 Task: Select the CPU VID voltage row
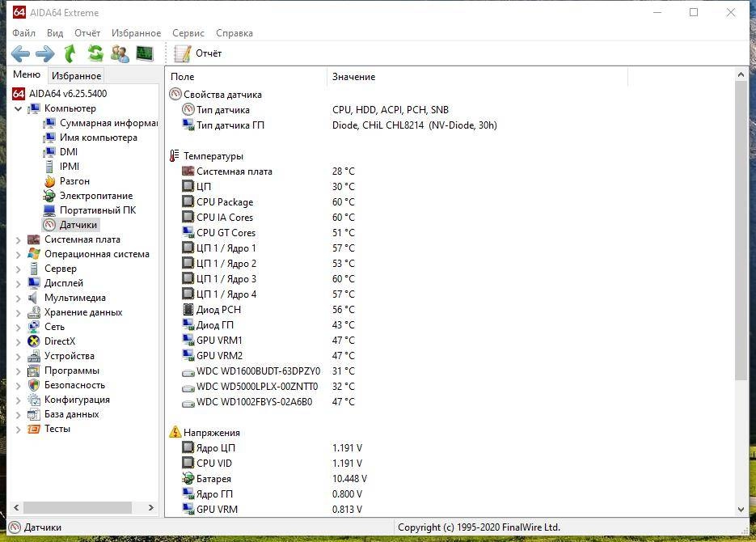pos(272,464)
